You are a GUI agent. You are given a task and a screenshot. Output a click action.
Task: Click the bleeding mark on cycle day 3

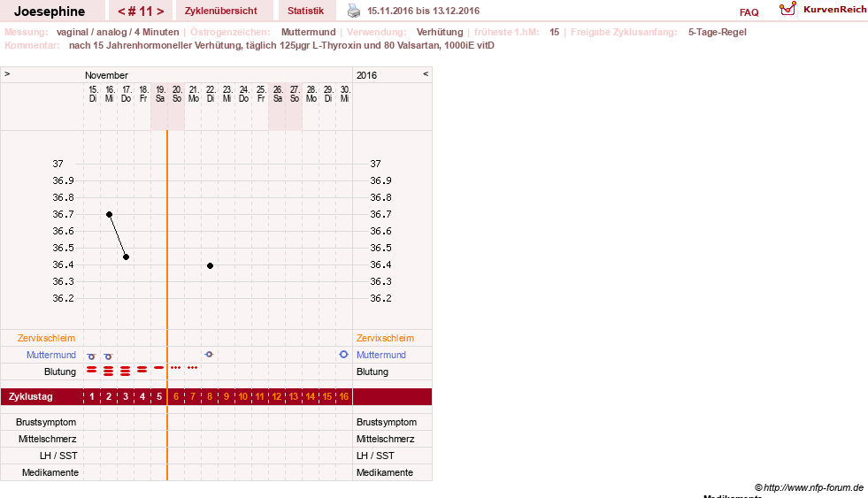126,371
